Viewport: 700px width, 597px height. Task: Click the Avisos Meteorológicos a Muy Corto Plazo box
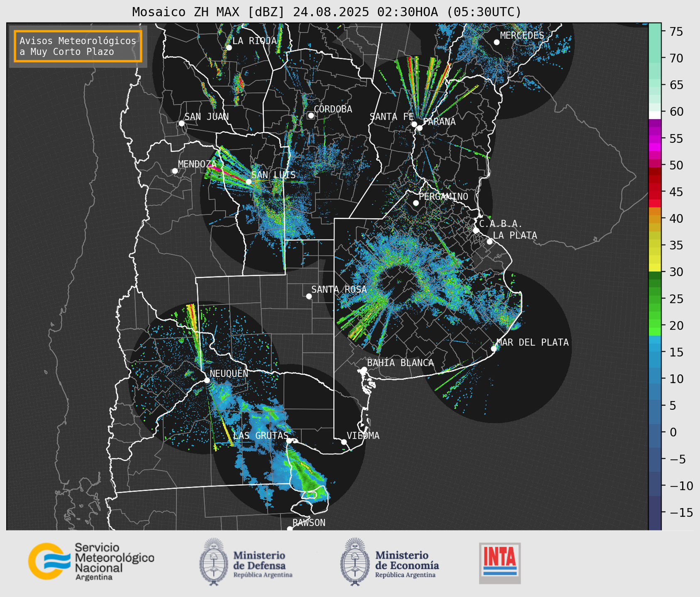tap(78, 46)
